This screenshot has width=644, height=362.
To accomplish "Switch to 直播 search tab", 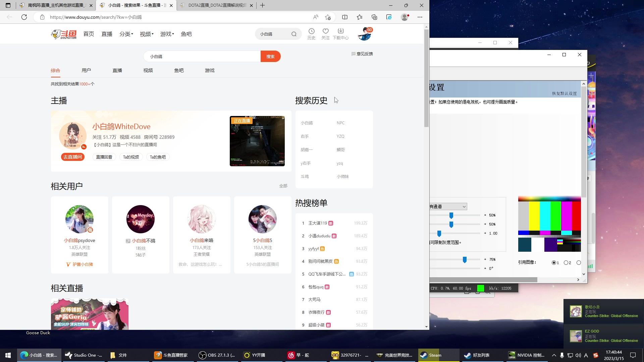I will tap(117, 70).
